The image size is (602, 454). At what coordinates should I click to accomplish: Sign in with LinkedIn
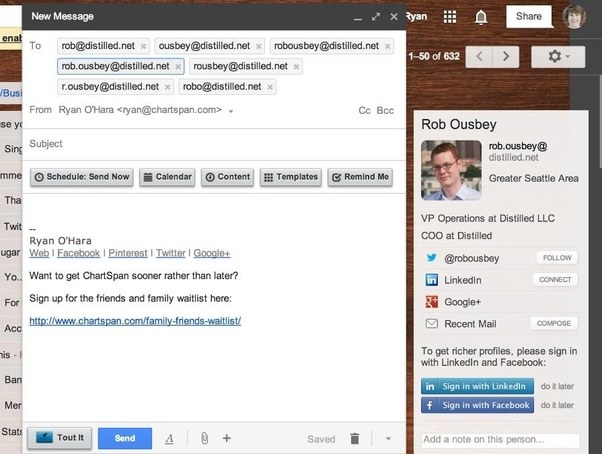477,386
